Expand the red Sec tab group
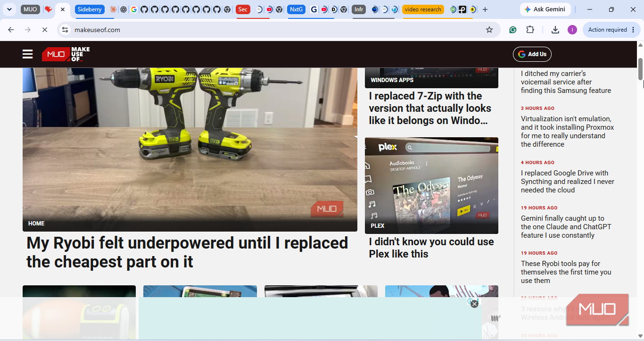Viewport: 644px width, 341px height. [243, 9]
